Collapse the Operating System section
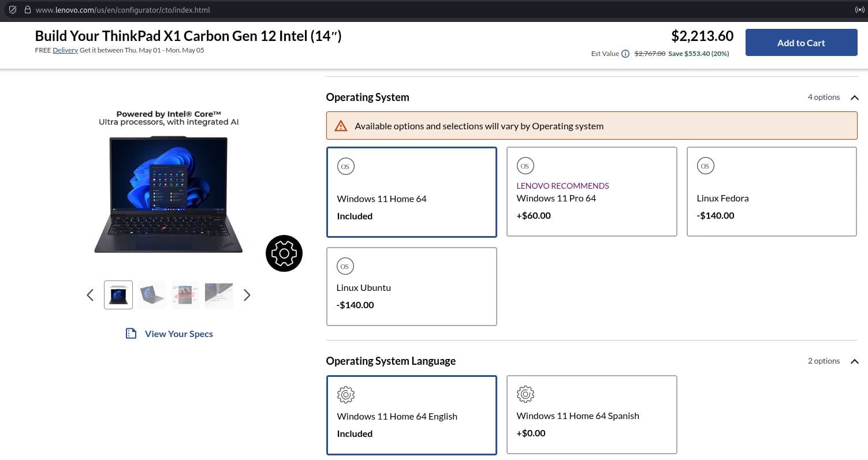The image size is (868, 460). 854,98
